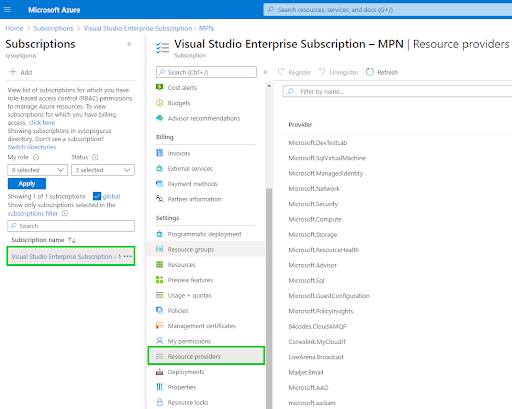Click the Filter by name field
Image resolution: width=512 pixels, height=409 pixels.
(x=397, y=91)
